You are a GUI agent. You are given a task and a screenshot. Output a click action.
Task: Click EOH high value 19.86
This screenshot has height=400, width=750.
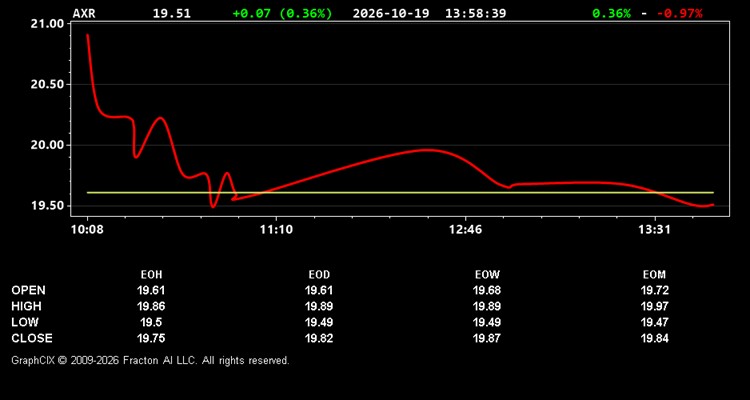click(x=151, y=306)
